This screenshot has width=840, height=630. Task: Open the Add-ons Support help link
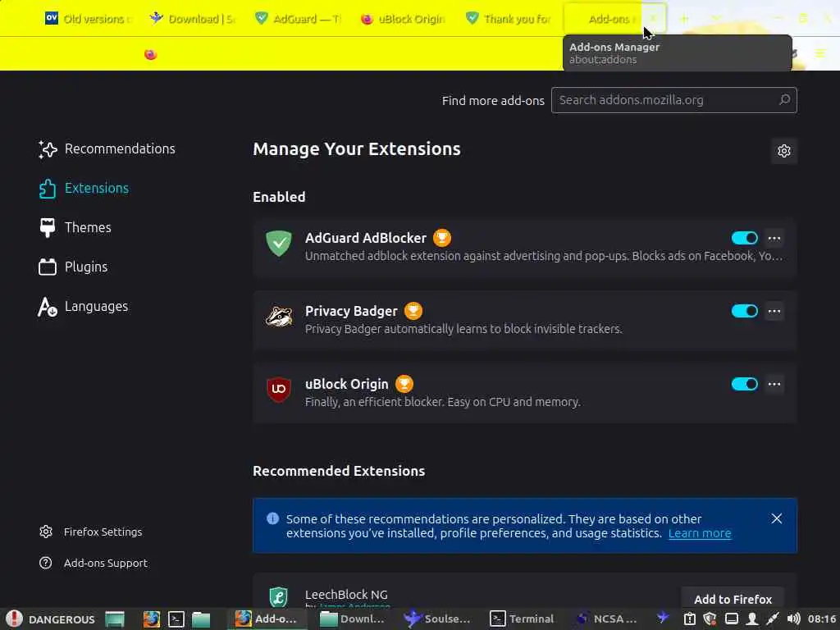[94, 563]
